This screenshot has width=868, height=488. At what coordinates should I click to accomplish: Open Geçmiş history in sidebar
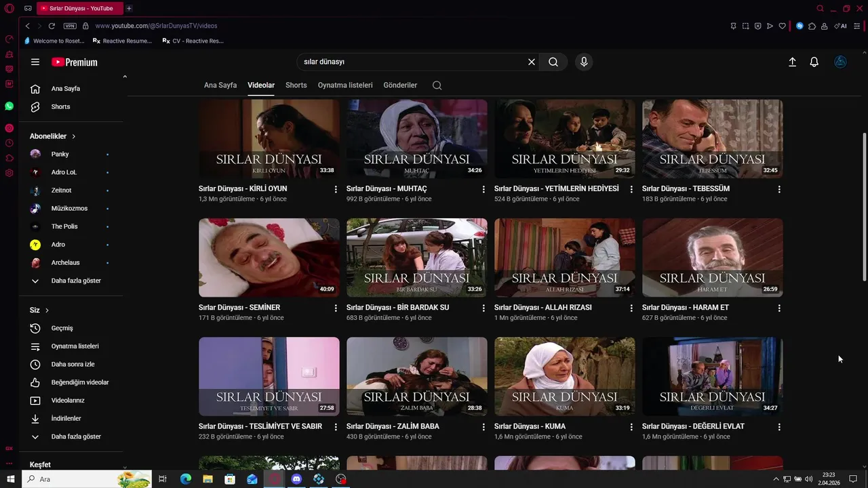click(x=71, y=328)
